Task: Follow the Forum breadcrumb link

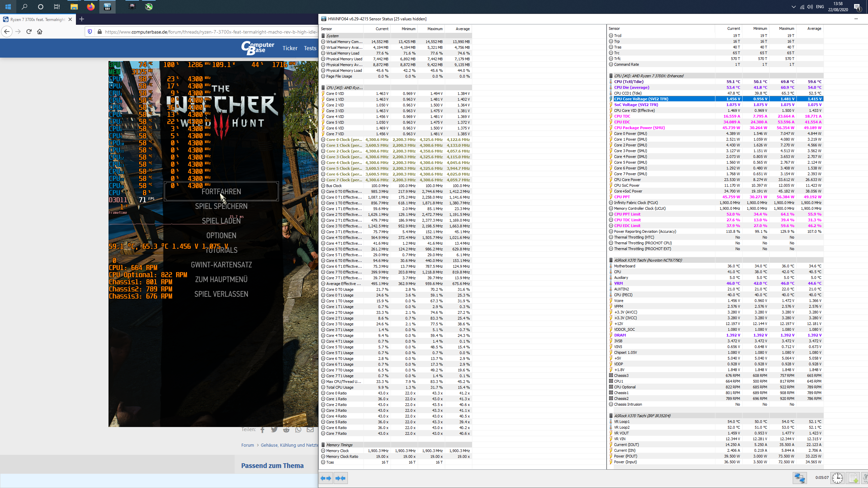Action: (x=248, y=445)
